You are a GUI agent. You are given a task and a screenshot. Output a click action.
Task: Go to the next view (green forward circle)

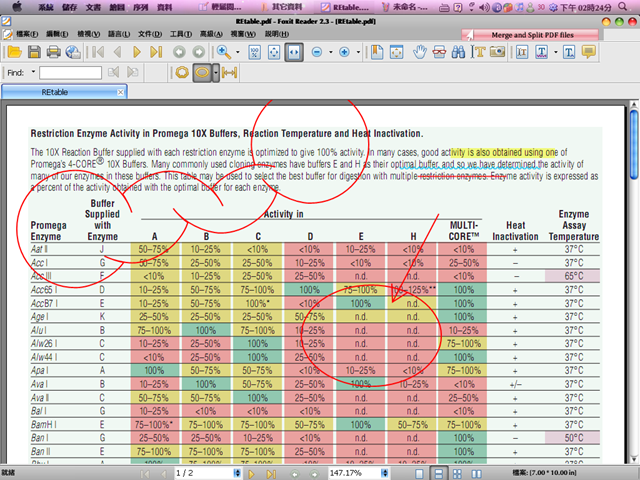coord(199,52)
